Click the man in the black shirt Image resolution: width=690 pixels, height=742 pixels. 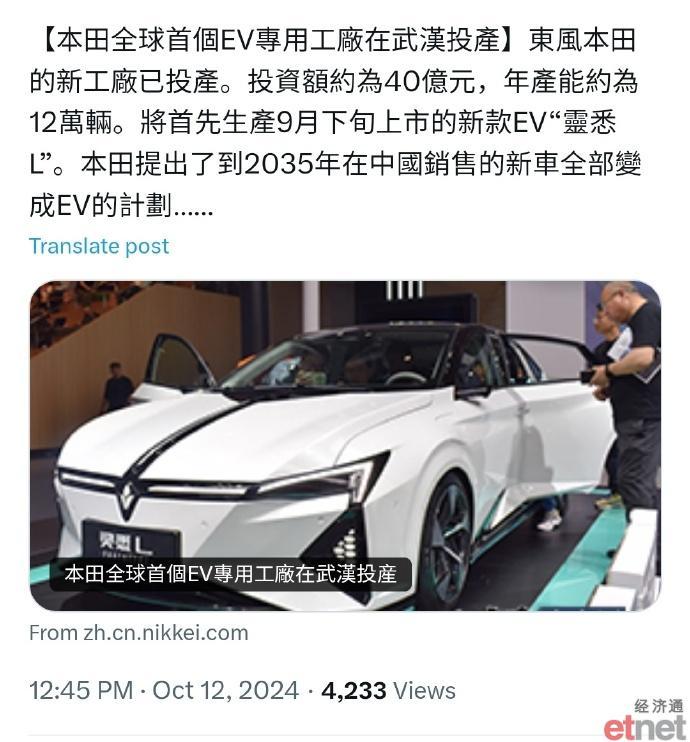pyautogui.click(x=629, y=402)
